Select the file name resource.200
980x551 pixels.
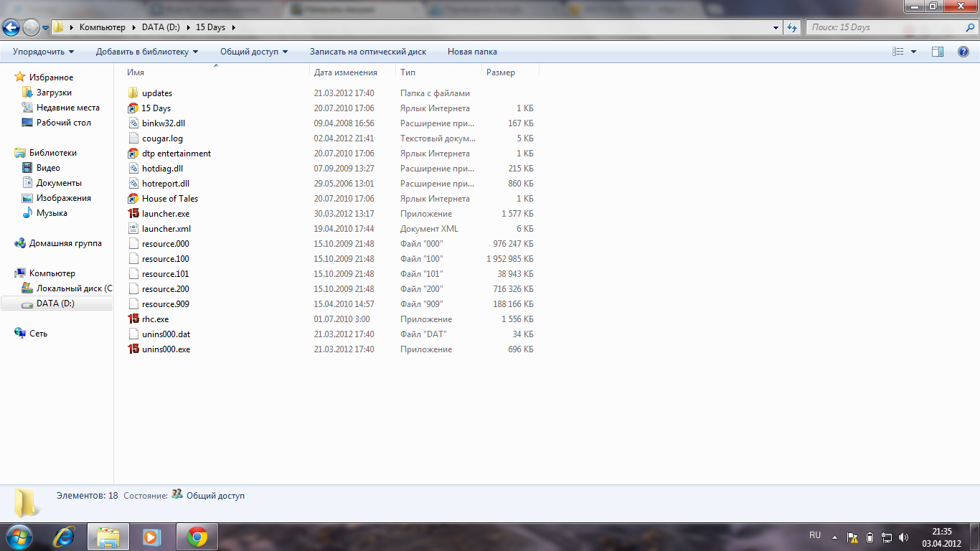166,289
